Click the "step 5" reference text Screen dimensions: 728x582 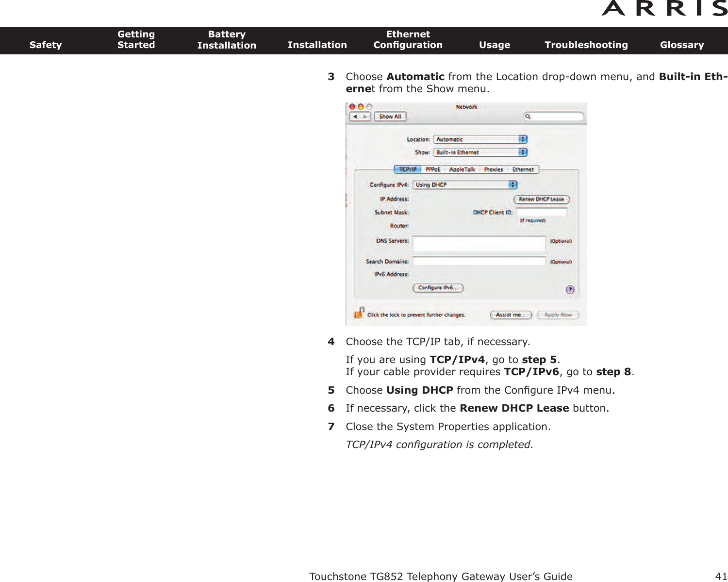tap(539, 360)
